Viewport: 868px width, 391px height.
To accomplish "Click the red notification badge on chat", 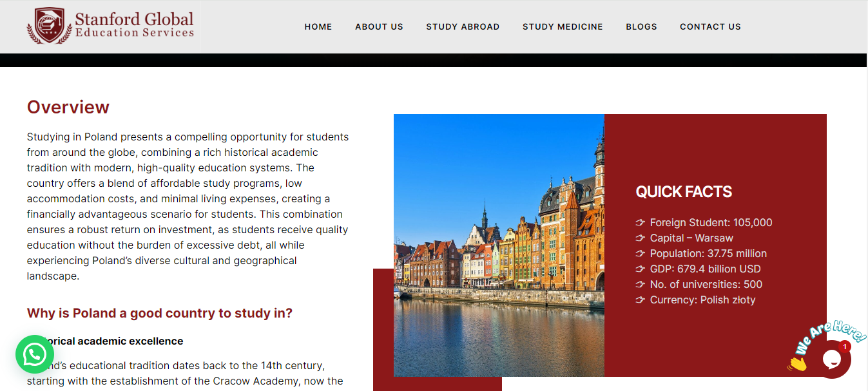I will point(845,346).
